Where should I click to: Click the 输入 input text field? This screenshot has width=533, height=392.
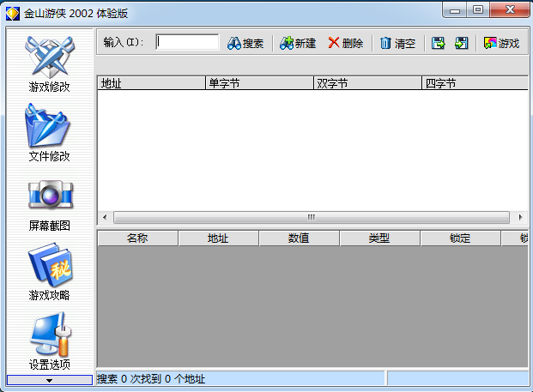pos(187,42)
